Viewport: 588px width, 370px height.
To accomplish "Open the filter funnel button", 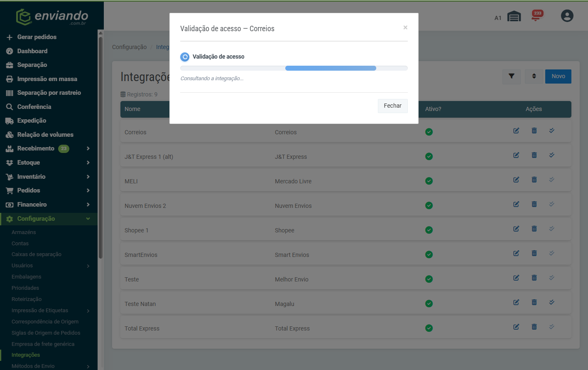I will [512, 76].
